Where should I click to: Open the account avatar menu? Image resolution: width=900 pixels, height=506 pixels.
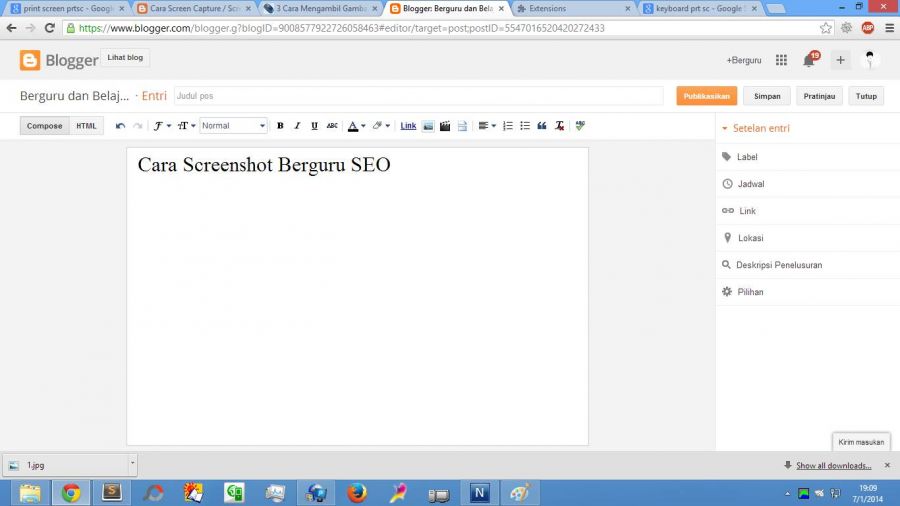(x=870, y=60)
